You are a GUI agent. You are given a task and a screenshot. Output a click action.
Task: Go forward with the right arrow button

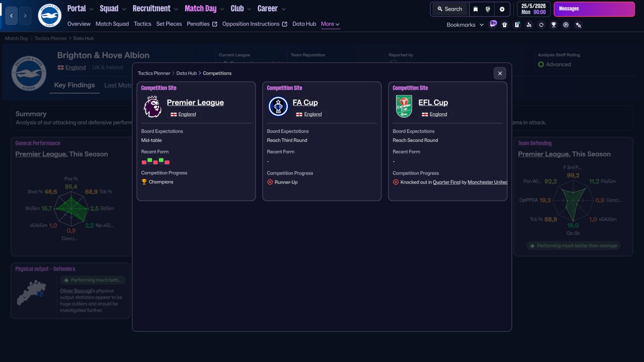coord(25,16)
